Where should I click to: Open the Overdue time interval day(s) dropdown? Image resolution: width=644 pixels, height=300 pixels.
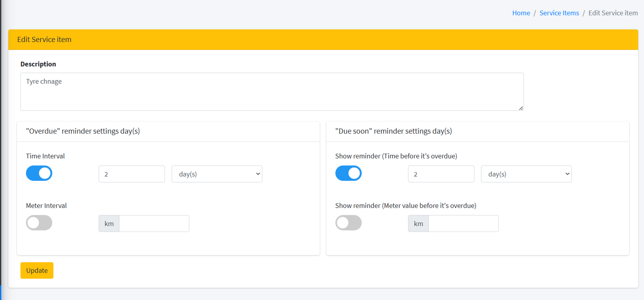(x=217, y=174)
